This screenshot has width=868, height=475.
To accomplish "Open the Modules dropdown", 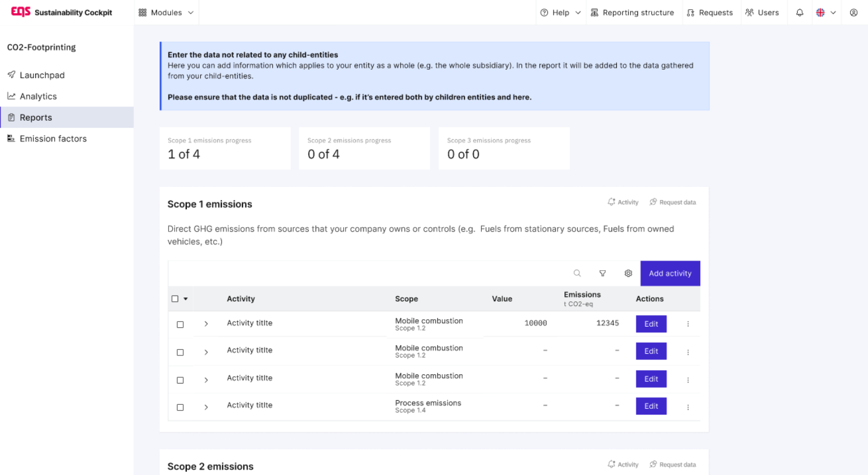I will (x=166, y=13).
